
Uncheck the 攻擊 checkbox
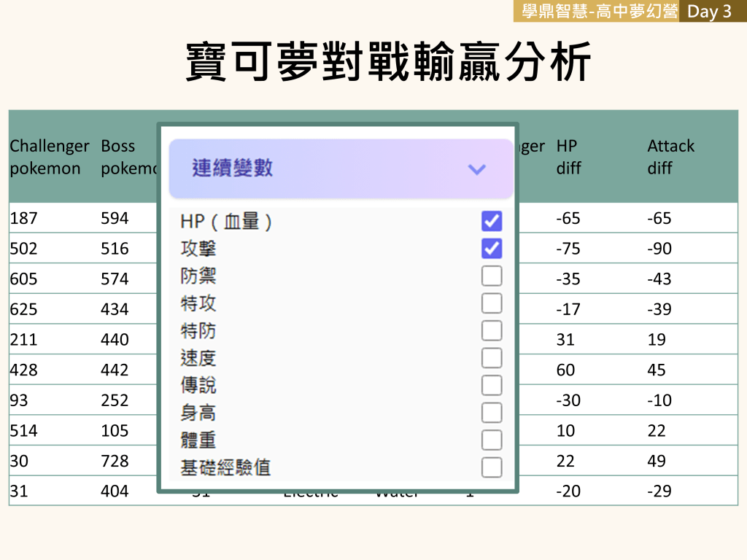pyautogui.click(x=492, y=249)
